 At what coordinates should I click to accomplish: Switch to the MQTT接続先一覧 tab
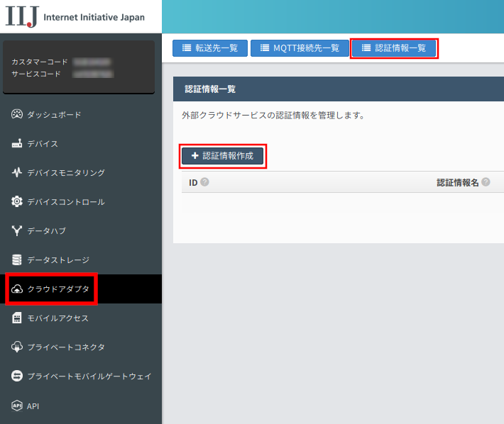[x=300, y=48]
